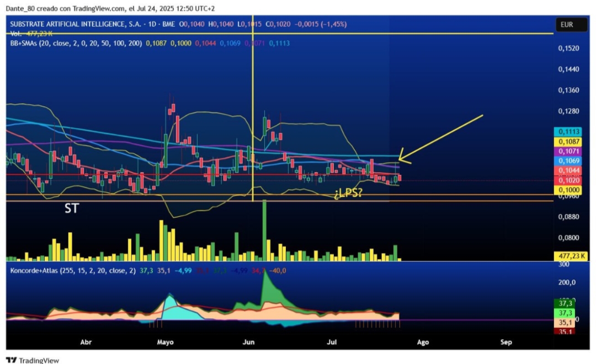Click the purple 0,1071 price tag on axis
The image size is (596, 364).
568,151
